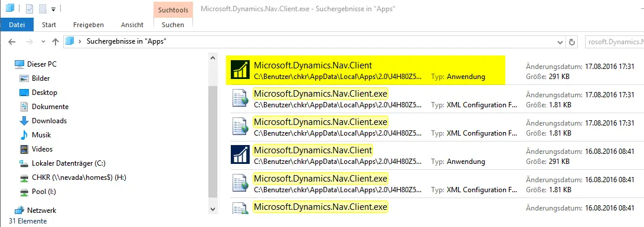Screen dimensions: 644x227
Task: Click the highlighted Dynamics NAV application icon
Action: [240, 70]
